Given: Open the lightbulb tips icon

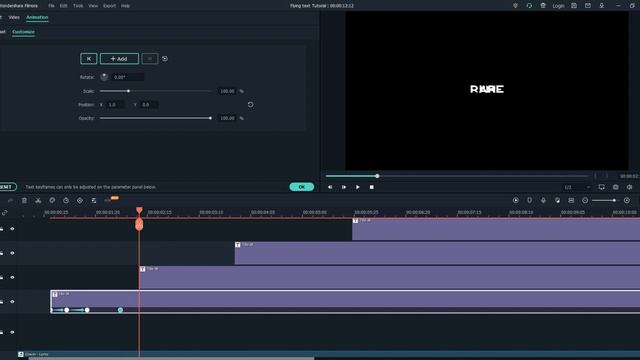Looking at the screenshot, I should coord(515,6).
